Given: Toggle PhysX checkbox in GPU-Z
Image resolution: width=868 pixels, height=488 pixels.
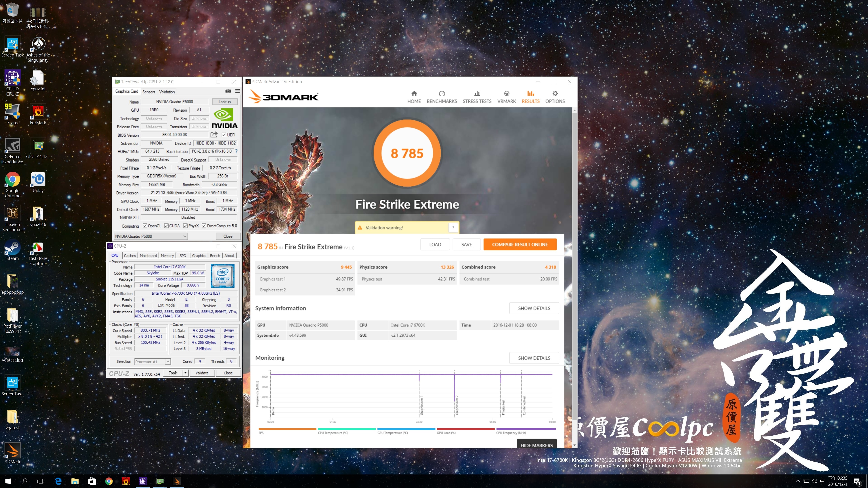Looking at the screenshot, I should click(185, 226).
